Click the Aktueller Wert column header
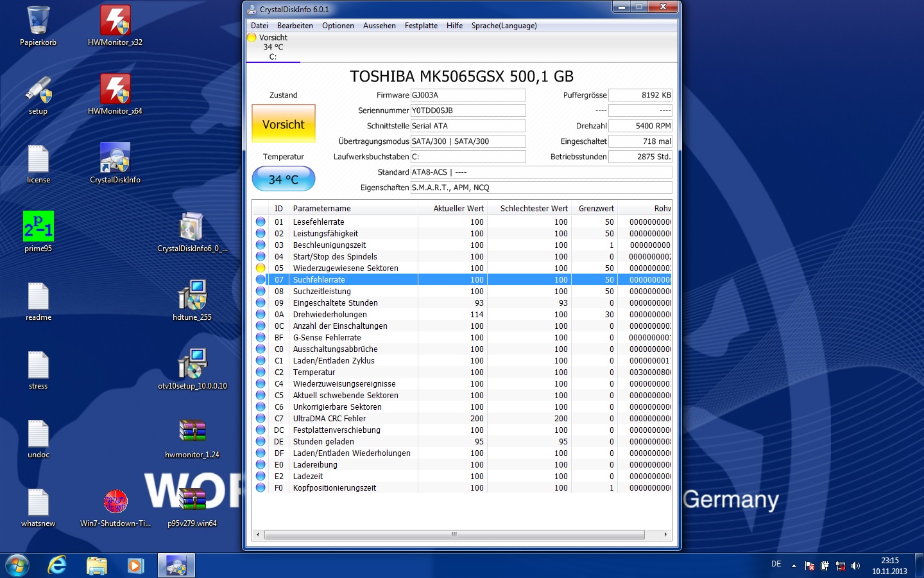This screenshot has height=578, width=924. (452, 208)
